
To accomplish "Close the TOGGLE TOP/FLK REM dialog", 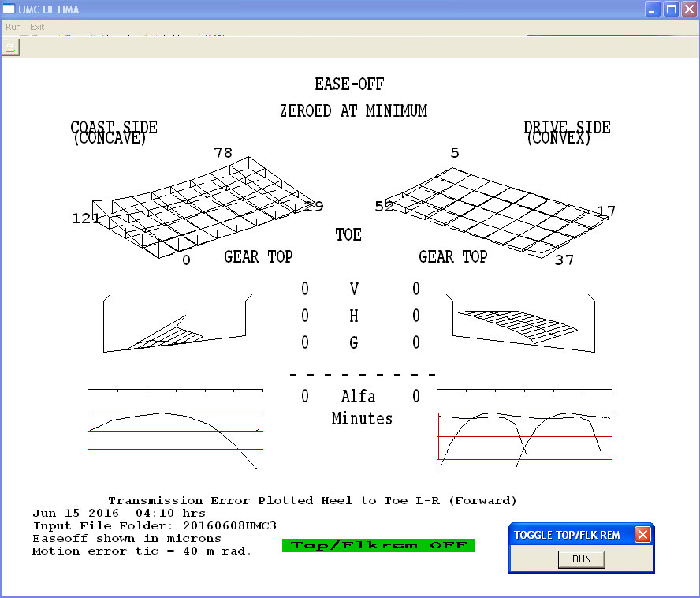I will [x=642, y=535].
